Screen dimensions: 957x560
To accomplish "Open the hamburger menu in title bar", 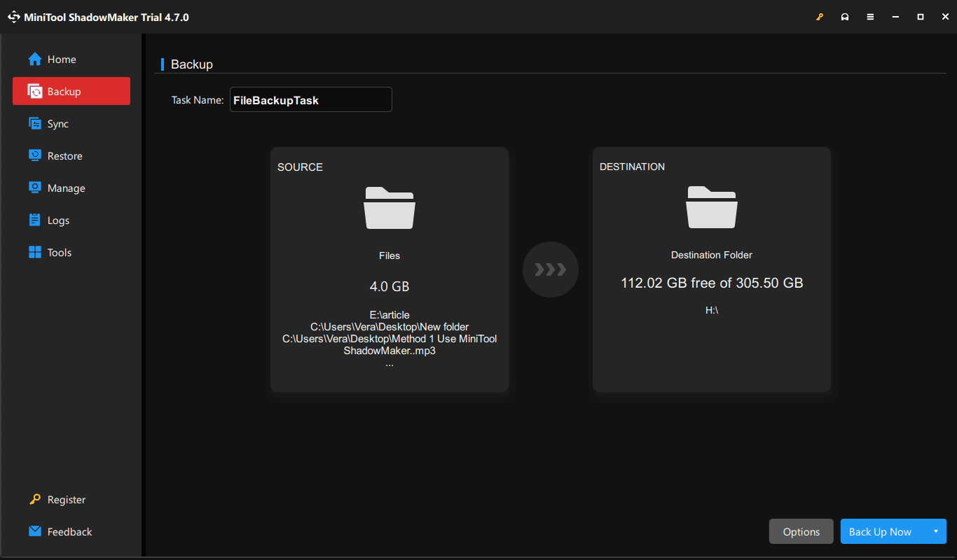I will pyautogui.click(x=870, y=17).
